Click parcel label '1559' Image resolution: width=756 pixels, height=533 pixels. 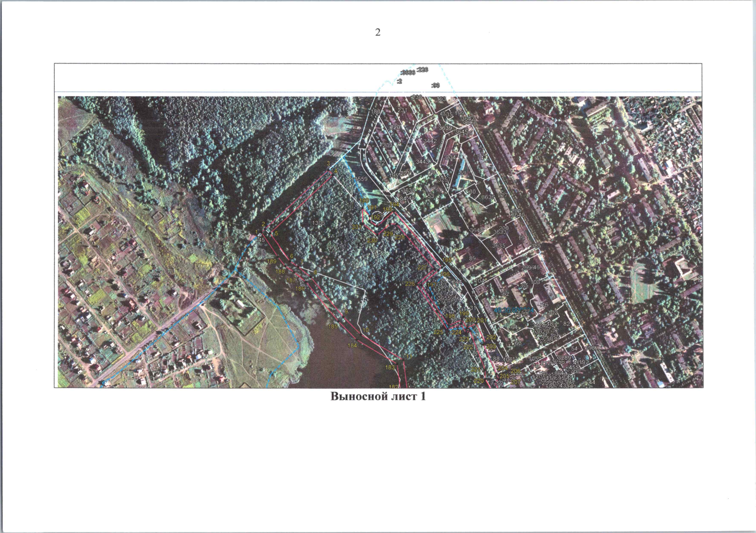click(360, 179)
